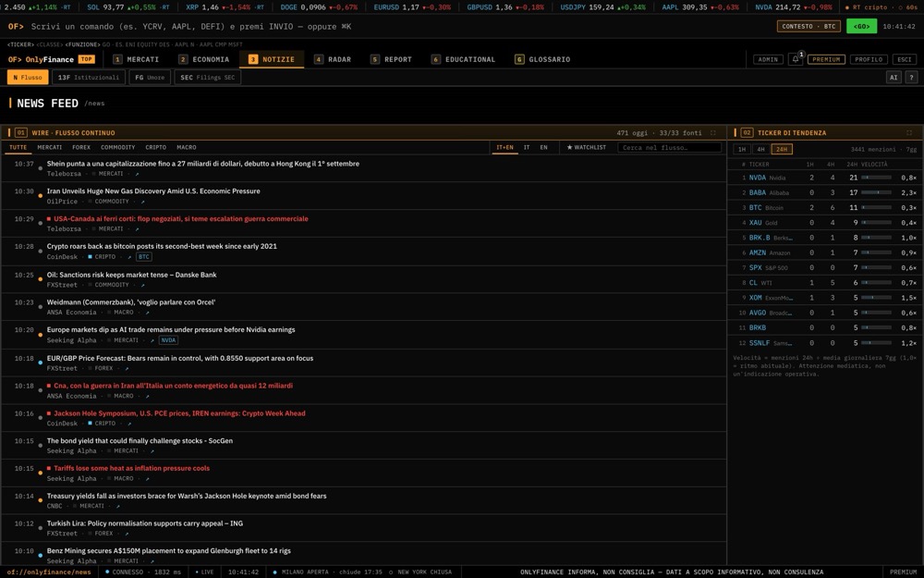Select the N Flusso sub-tab
The width and height of the screenshot is (924, 578).
pos(28,78)
